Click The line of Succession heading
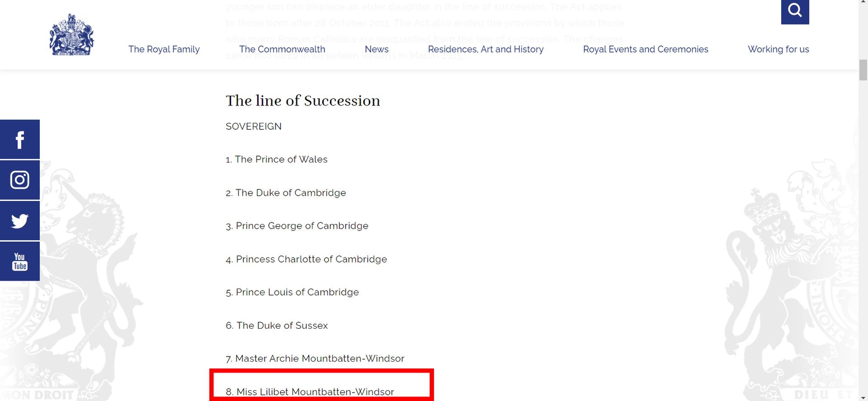Screen dimensions: 868x401 point(303,101)
